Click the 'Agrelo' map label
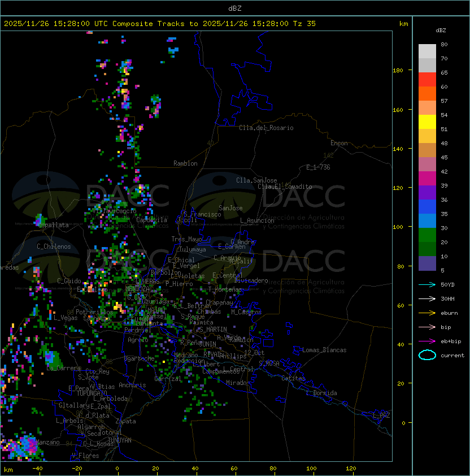Image resolution: width=470 pixels, height=476 pixels. (138, 340)
